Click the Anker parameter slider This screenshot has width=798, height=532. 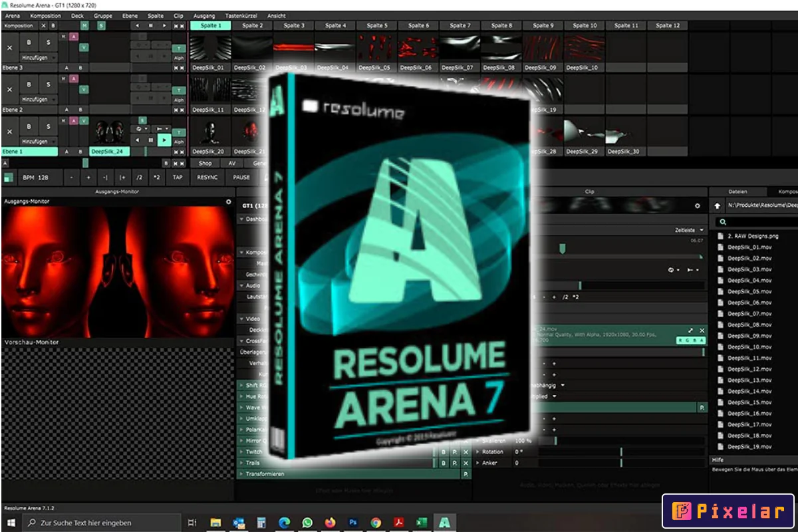pyautogui.click(x=622, y=463)
